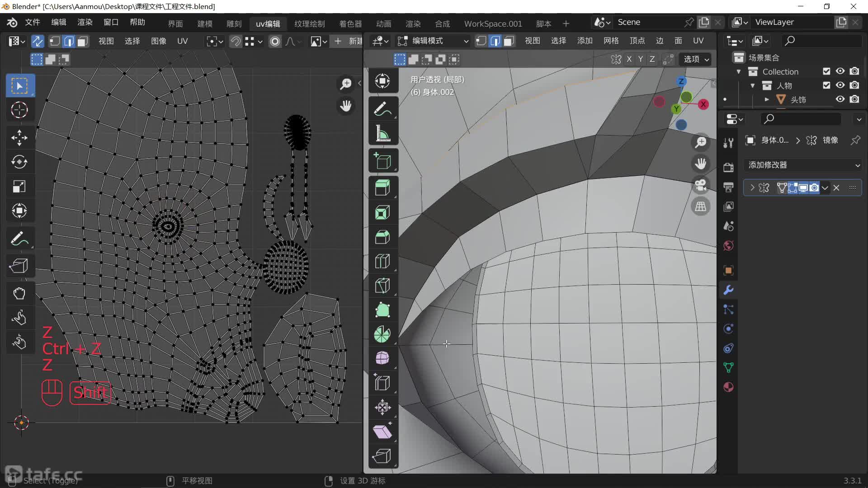Switch to orthographic/perspective grid view
868x488 pixels.
pos(701,207)
